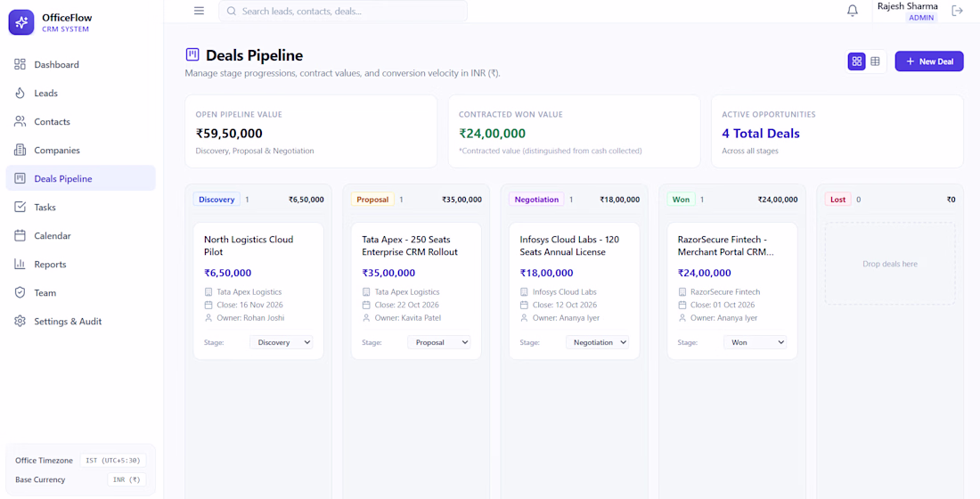Click the New Deal button
Image resolution: width=980 pixels, height=499 pixels.
point(928,61)
